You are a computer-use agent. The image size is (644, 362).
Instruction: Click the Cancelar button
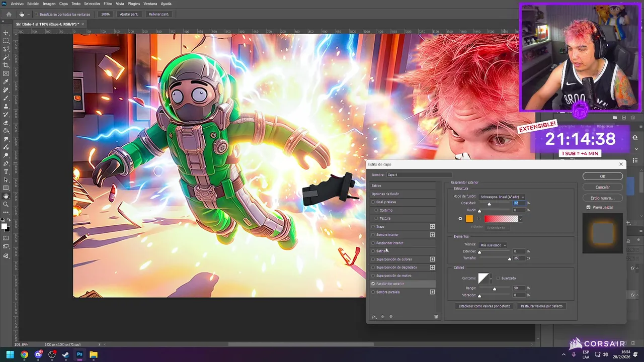coord(602,187)
